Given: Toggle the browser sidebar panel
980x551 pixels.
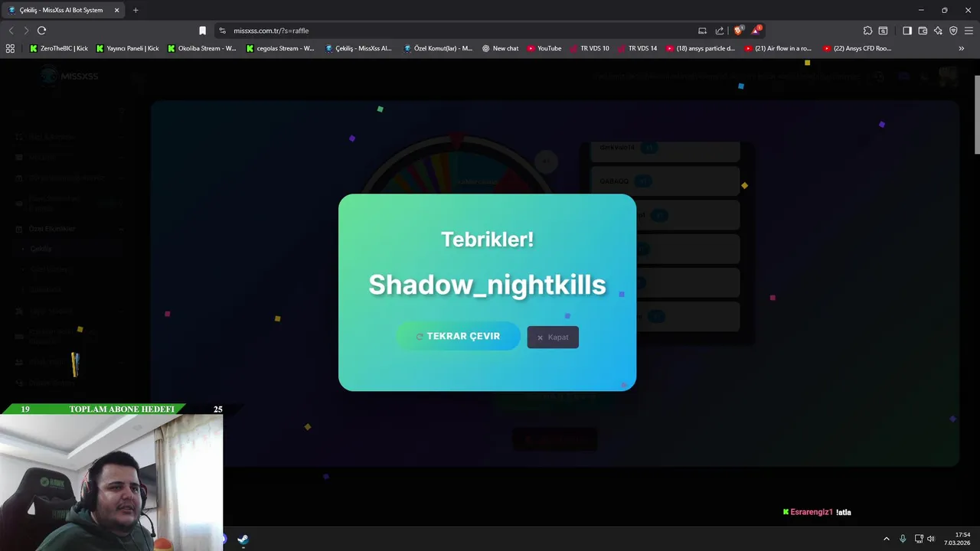Looking at the screenshot, I should 906,31.
